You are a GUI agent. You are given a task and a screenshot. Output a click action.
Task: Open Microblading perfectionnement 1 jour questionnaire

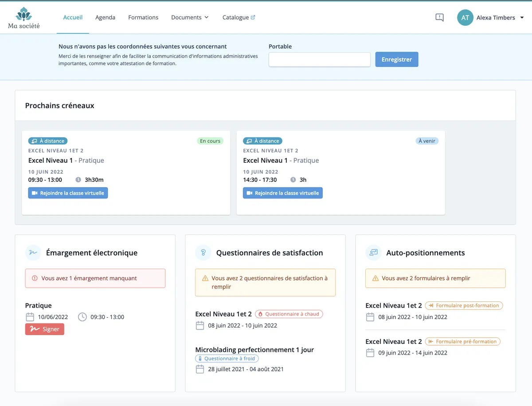pyautogui.click(x=254, y=350)
